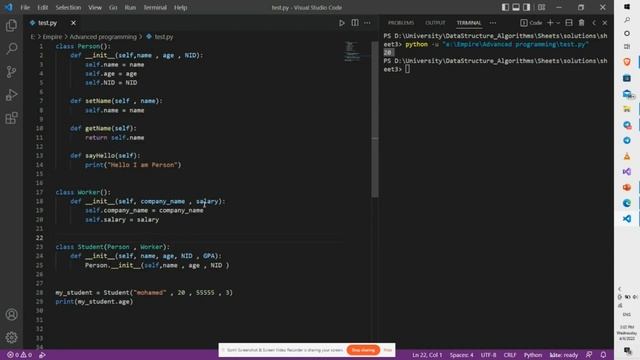Click the editor vertical scrollbar thumb
640x360 pixels.
[375, 119]
